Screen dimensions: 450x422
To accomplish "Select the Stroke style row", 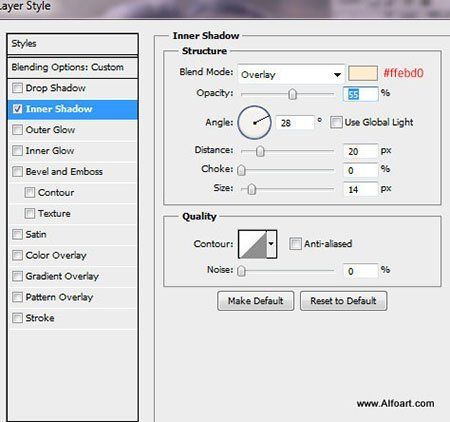I will tap(72, 318).
